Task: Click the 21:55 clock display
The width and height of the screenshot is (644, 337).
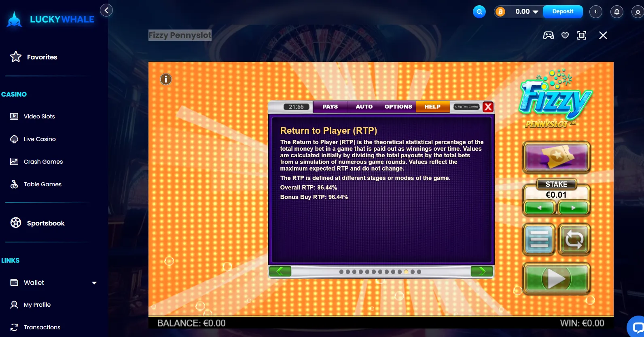Action: pyautogui.click(x=296, y=107)
